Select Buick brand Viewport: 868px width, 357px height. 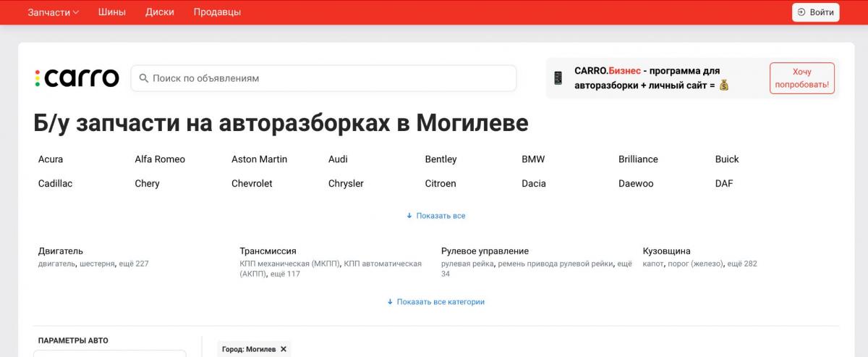[727, 159]
